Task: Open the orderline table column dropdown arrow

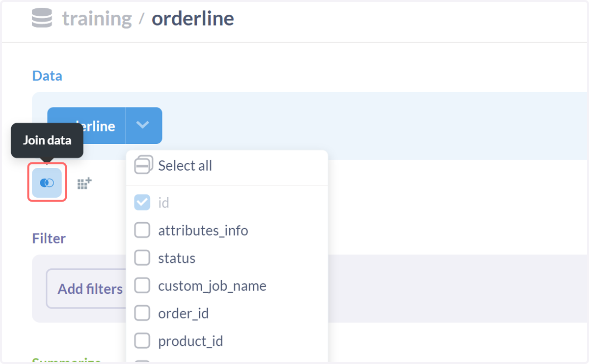Action: [x=143, y=125]
